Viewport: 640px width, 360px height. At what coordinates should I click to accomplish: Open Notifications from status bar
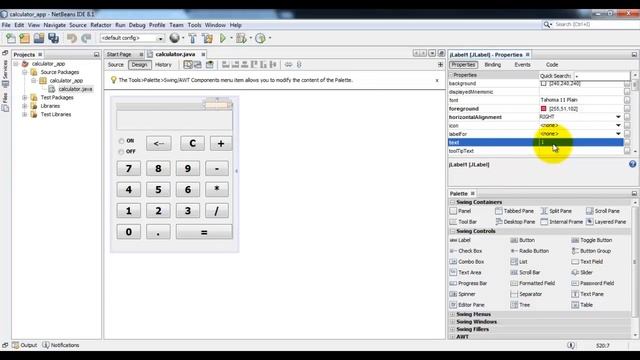61,345
